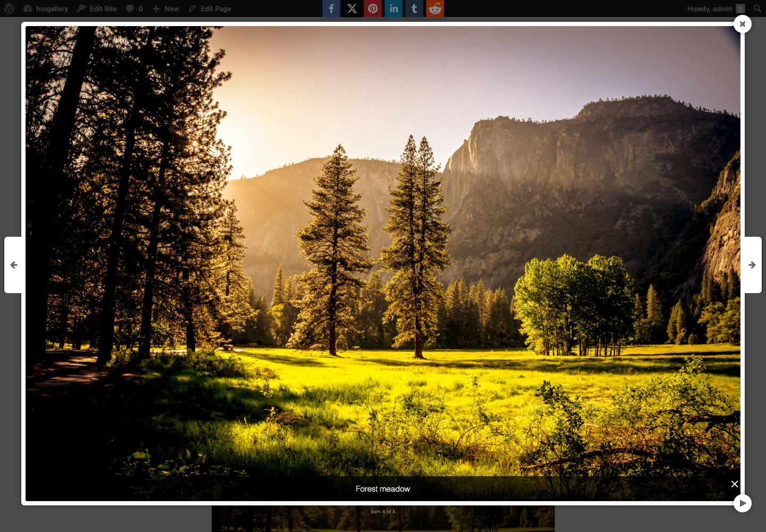Share to Reddit
The width and height of the screenshot is (766, 532).
tap(435, 9)
